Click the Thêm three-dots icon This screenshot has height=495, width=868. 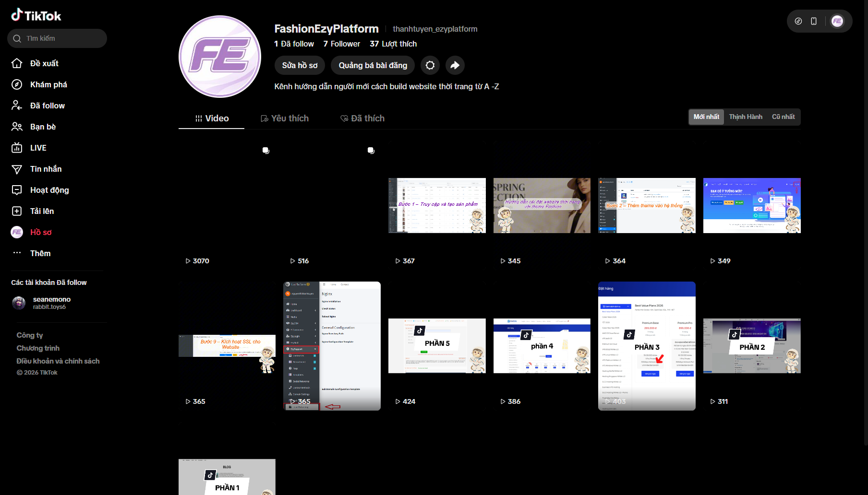coord(17,253)
